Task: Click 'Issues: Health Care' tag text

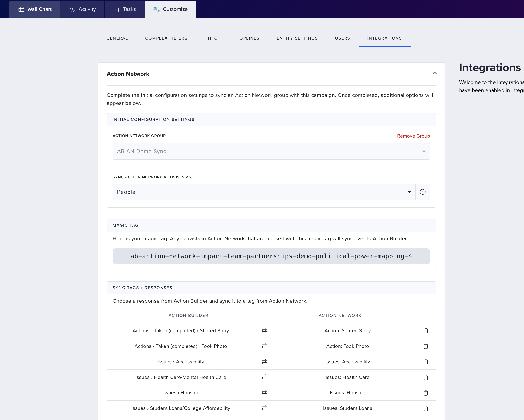Action: [348, 377]
